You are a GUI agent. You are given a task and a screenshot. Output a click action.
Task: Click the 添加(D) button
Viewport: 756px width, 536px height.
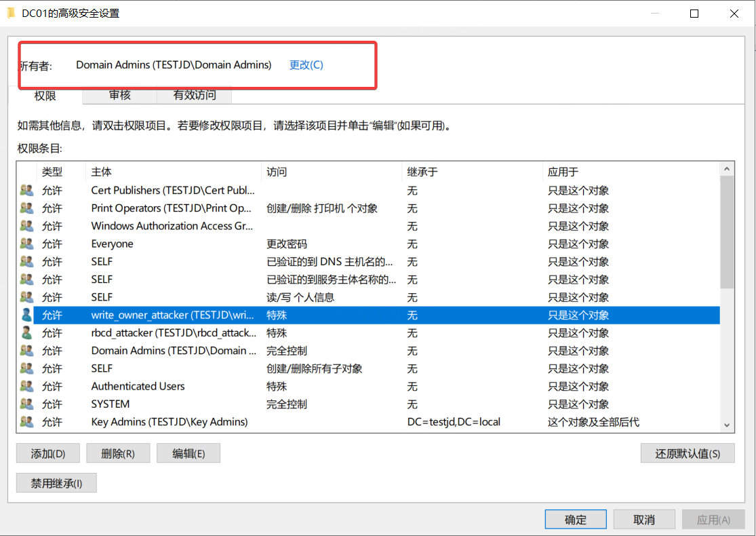47,453
